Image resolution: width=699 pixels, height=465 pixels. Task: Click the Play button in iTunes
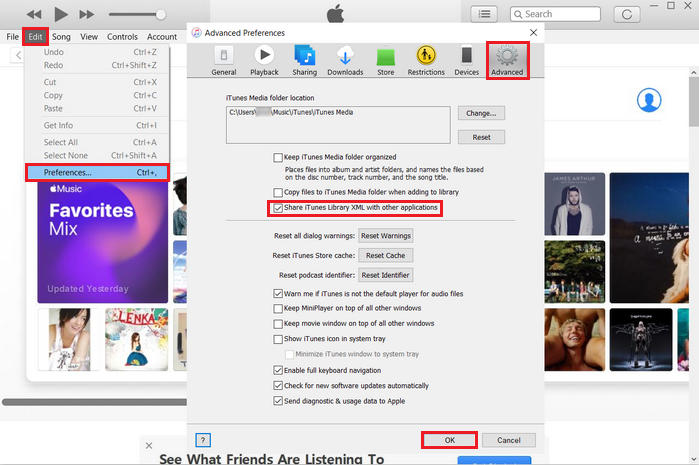[61, 14]
